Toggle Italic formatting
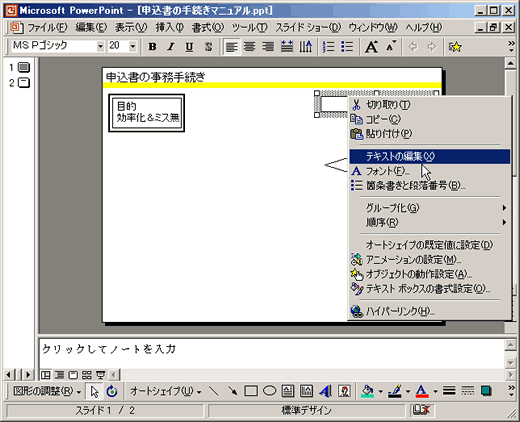 tap(171, 47)
